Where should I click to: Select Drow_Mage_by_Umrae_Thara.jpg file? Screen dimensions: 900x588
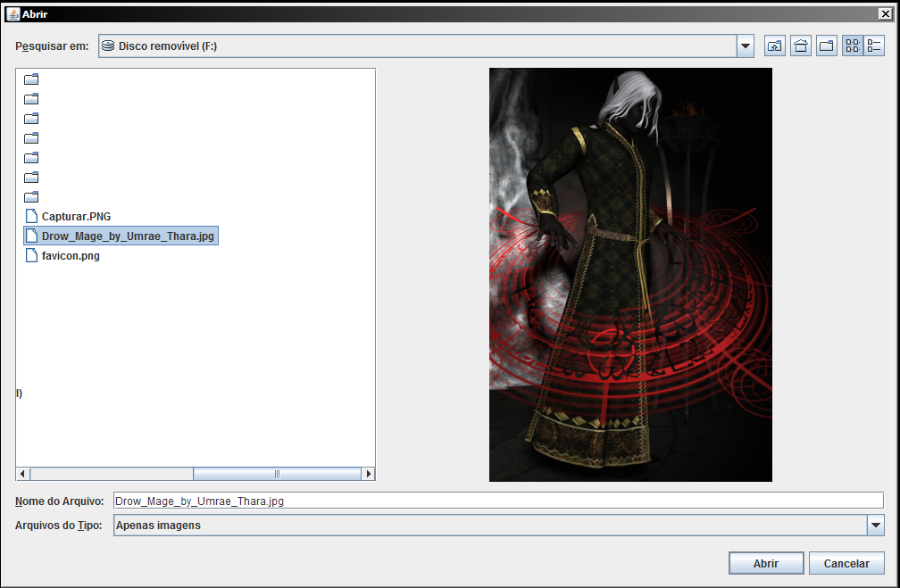pos(121,236)
